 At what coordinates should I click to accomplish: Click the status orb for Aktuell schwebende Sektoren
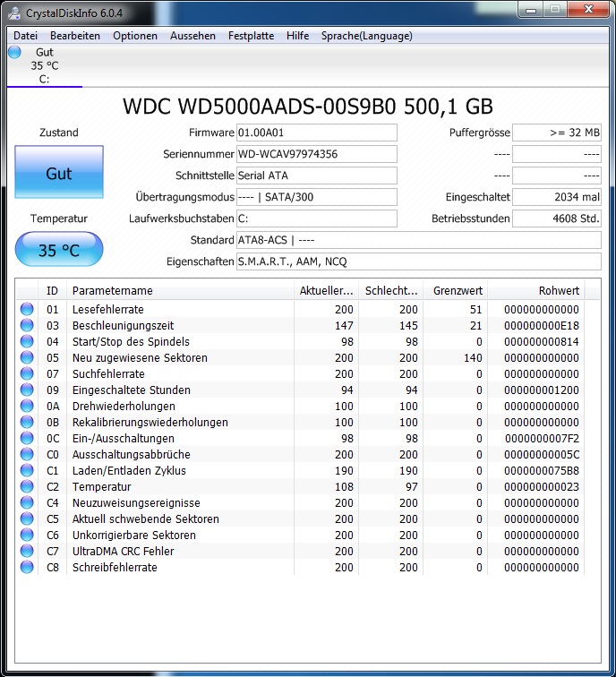27,518
